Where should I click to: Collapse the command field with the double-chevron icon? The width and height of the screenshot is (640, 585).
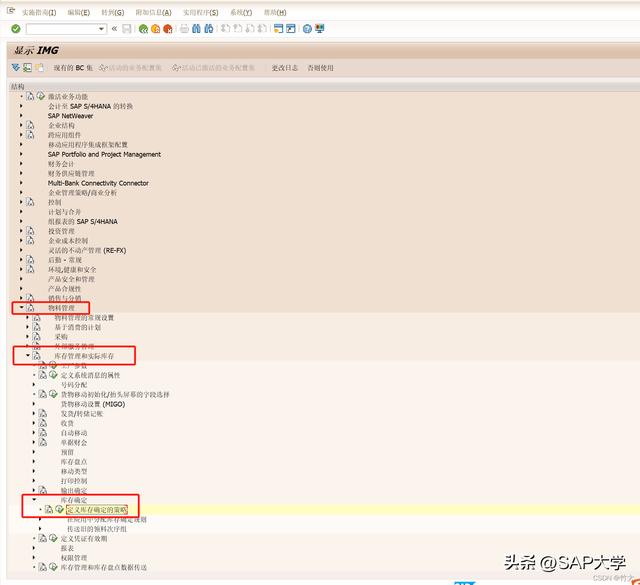click(x=114, y=29)
